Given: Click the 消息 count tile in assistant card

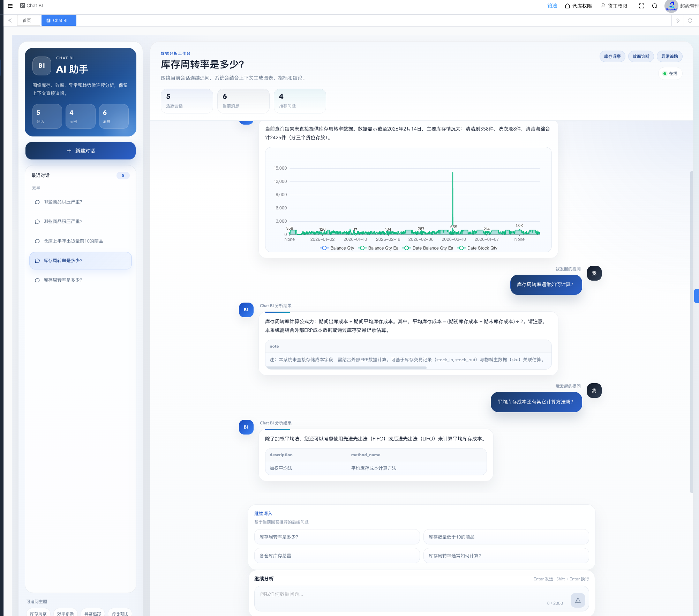Looking at the screenshot, I should point(114,117).
